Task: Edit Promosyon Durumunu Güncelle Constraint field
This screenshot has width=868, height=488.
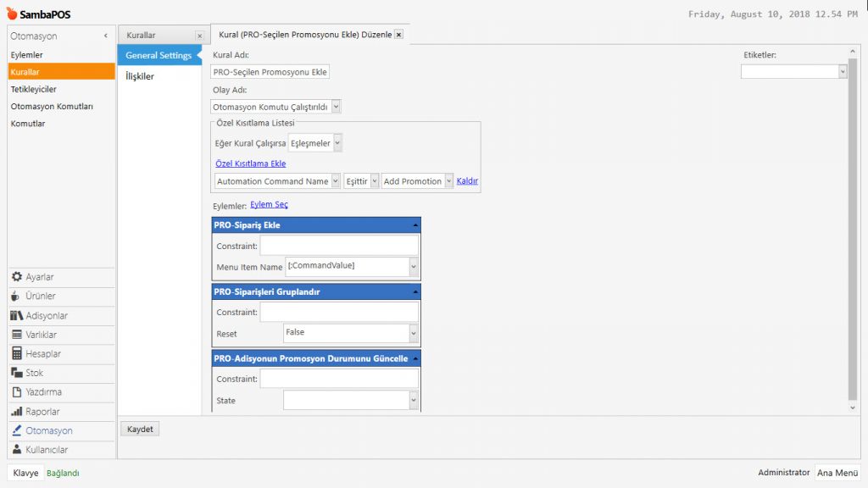Action: point(339,379)
